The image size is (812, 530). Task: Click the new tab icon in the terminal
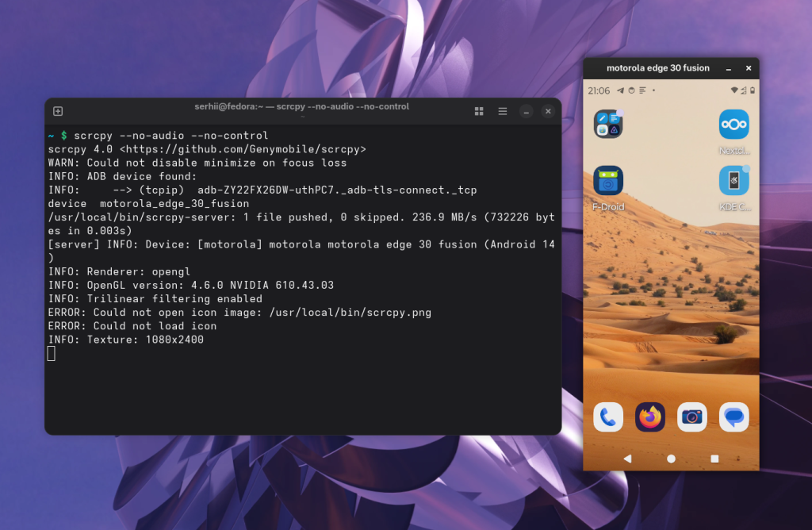58,111
